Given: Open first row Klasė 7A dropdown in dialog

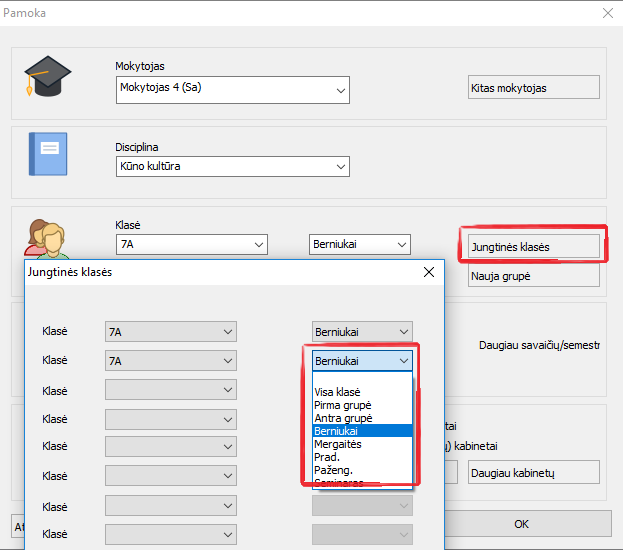Looking at the screenshot, I should [170, 331].
